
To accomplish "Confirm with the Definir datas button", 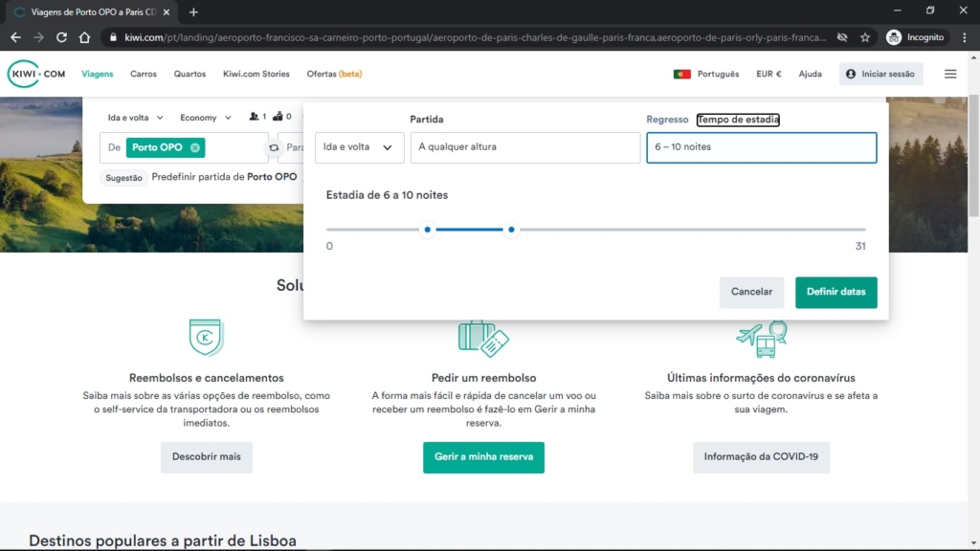I will pyautogui.click(x=835, y=292).
